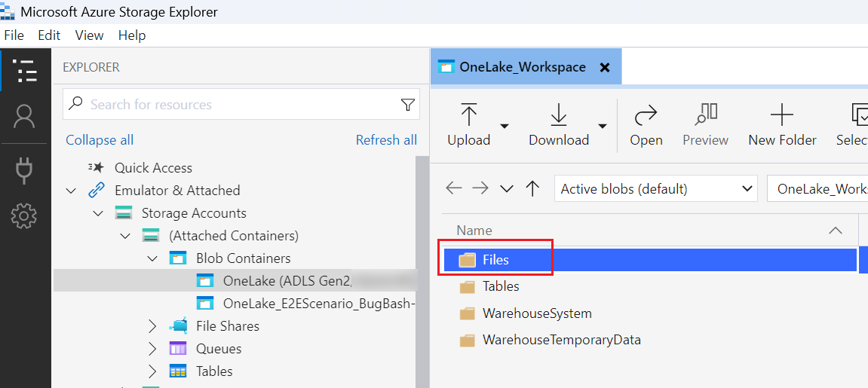This screenshot has height=388, width=868.
Task: Click the Upload toolbar button
Action: 469,124
